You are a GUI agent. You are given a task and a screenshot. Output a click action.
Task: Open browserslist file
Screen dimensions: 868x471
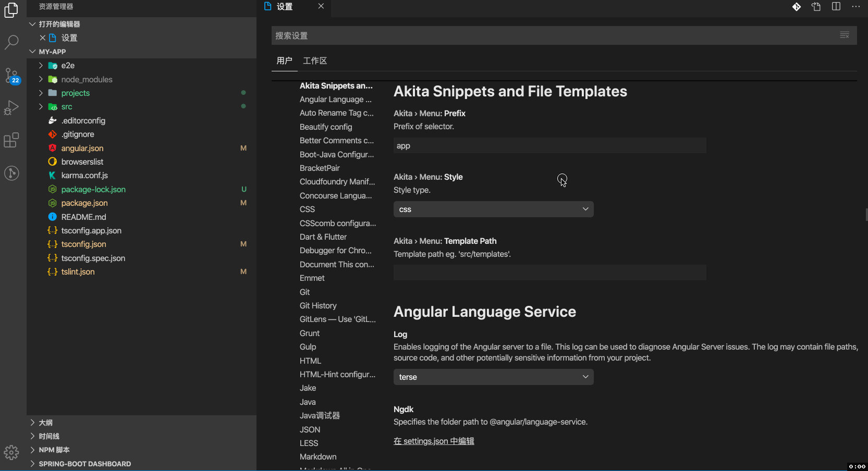tap(82, 162)
